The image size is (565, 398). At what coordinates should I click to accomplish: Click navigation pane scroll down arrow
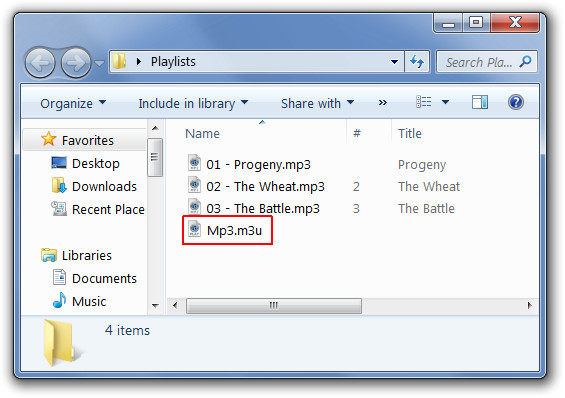point(155,306)
